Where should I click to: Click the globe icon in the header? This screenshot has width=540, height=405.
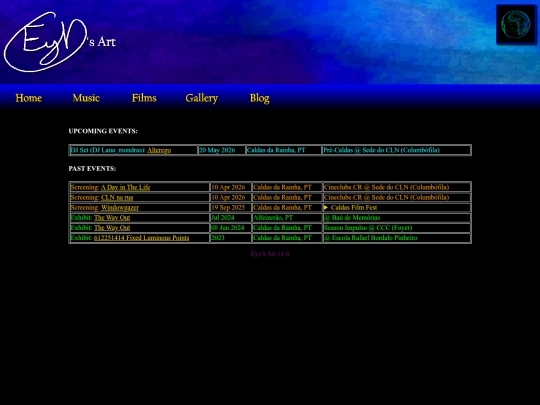pyautogui.click(x=516, y=24)
